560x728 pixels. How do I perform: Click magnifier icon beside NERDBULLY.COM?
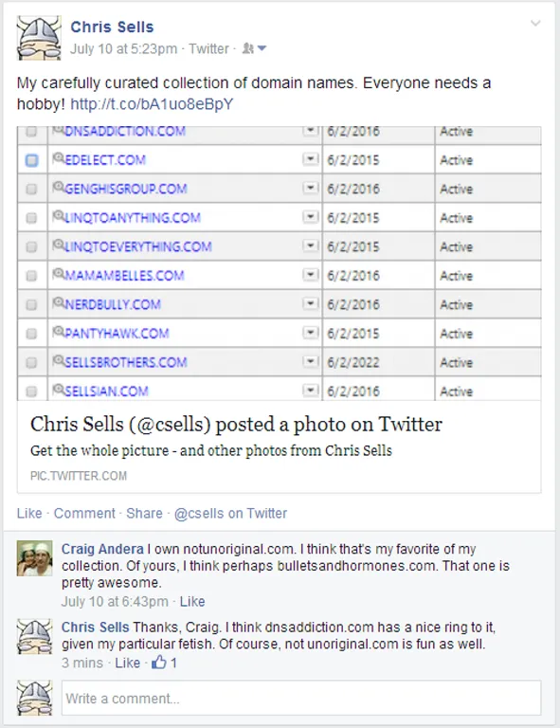click(59, 302)
